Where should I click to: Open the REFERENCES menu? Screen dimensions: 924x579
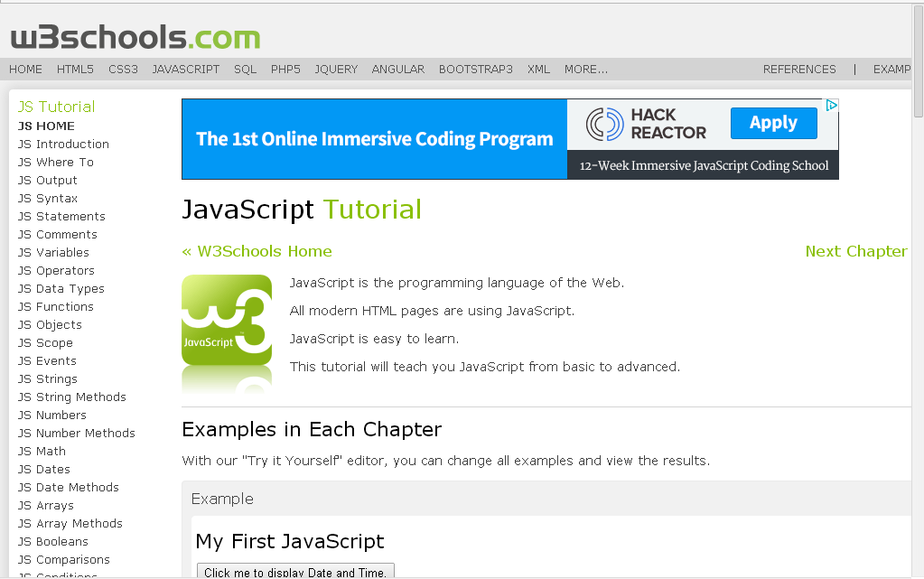[799, 69]
